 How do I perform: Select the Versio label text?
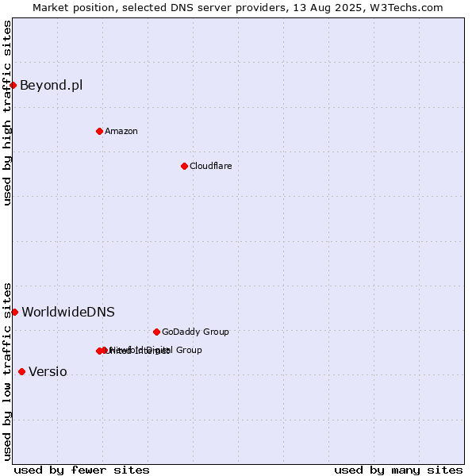click(x=48, y=372)
